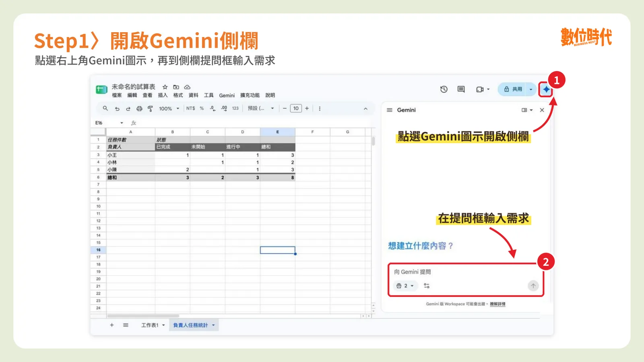
Task: Redo the last action
Action: point(128,109)
